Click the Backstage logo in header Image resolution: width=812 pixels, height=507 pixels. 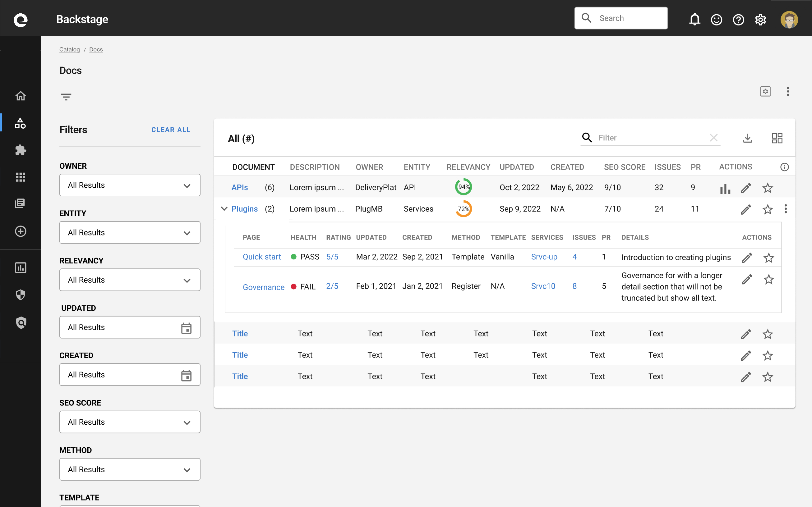(x=21, y=20)
